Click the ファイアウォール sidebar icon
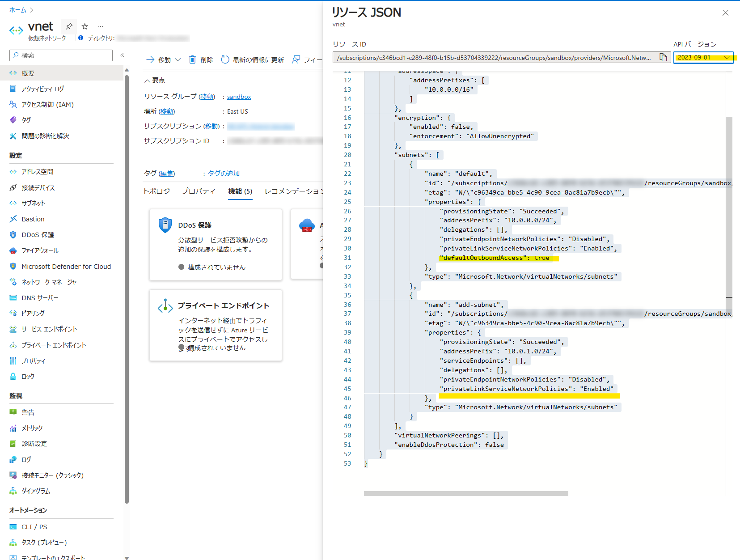The image size is (740, 560). point(13,250)
